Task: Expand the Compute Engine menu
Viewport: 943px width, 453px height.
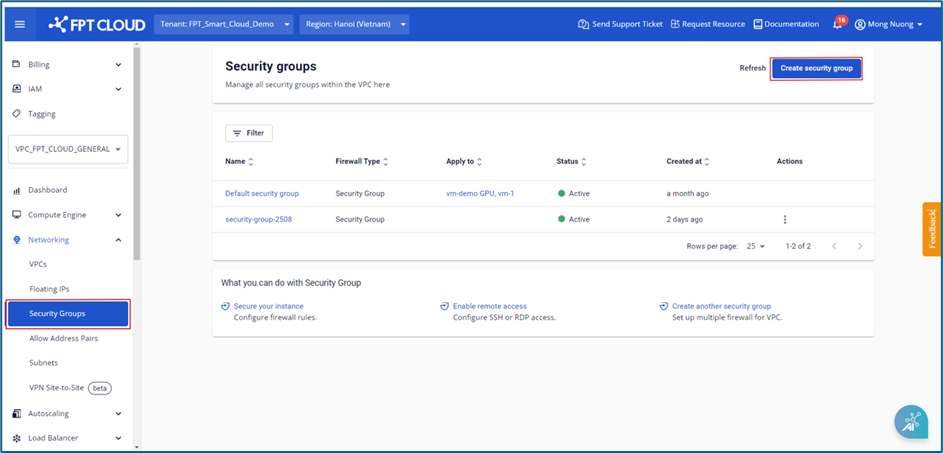Action: (x=68, y=215)
